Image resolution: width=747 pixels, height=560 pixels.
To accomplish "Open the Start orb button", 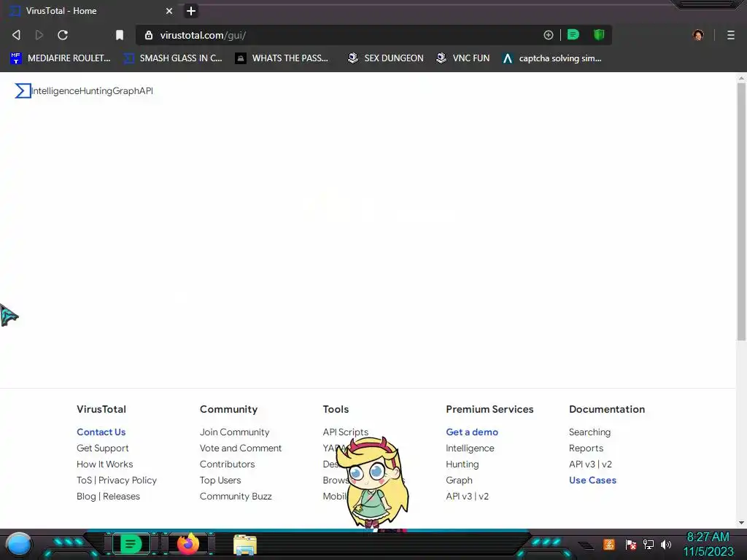I will pos(18,545).
